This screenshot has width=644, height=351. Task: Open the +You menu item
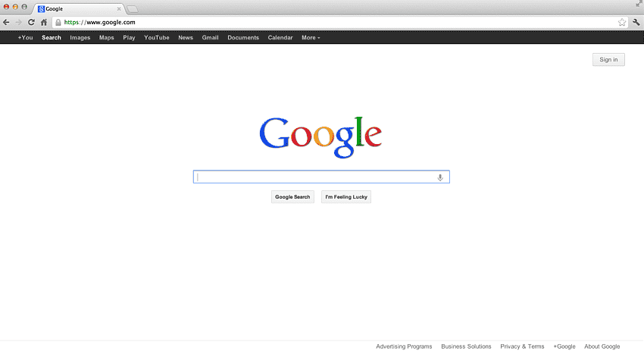25,37
